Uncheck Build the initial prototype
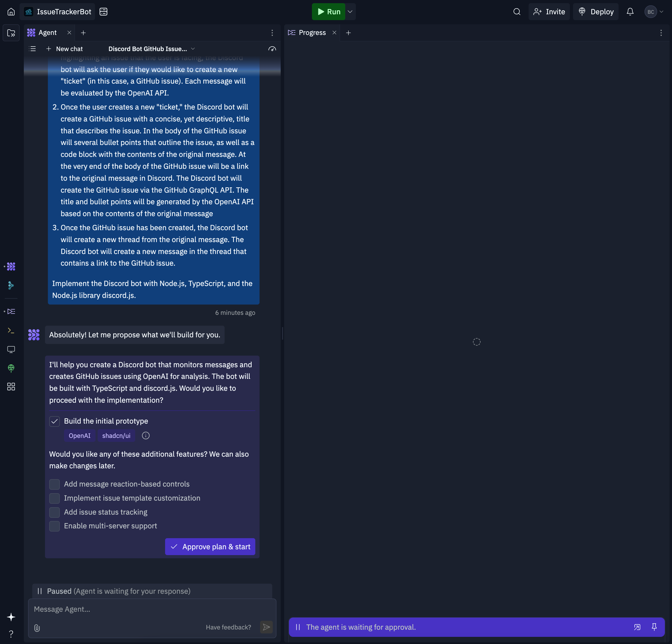 point(55,421)
